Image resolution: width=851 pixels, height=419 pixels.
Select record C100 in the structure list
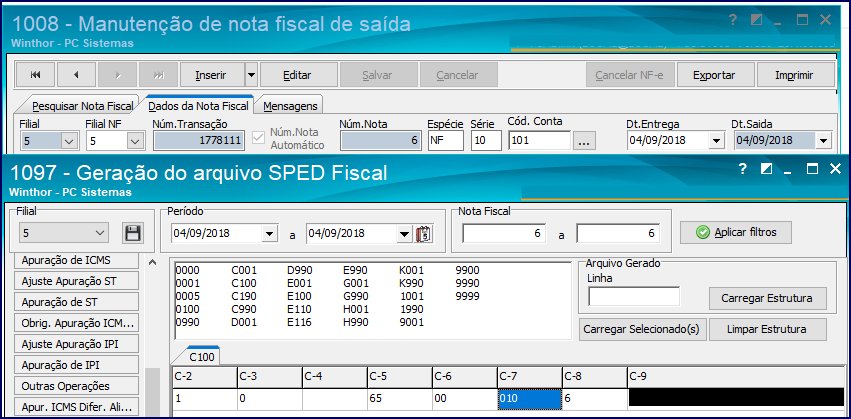244,283
